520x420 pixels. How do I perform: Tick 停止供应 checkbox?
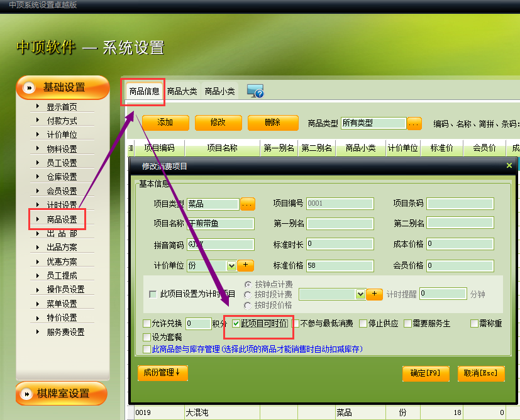click(x=363, y=323)
